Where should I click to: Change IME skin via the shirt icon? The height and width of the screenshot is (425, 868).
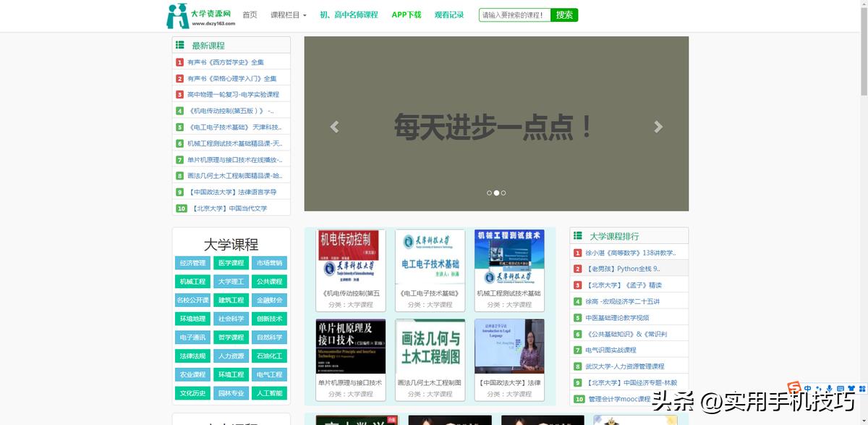851,388
